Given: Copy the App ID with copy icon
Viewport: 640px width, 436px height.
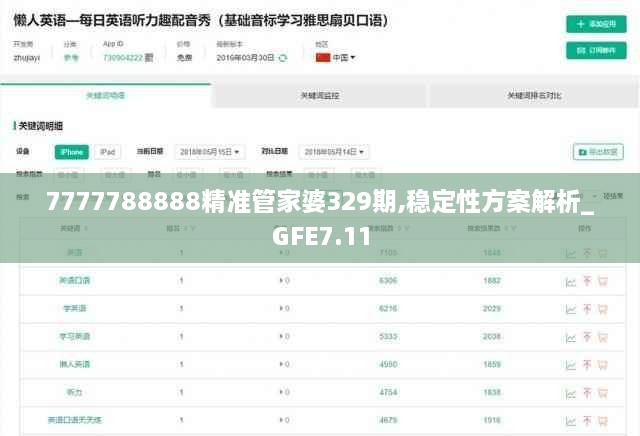Looking at the screenshot, I should point(149,58).
